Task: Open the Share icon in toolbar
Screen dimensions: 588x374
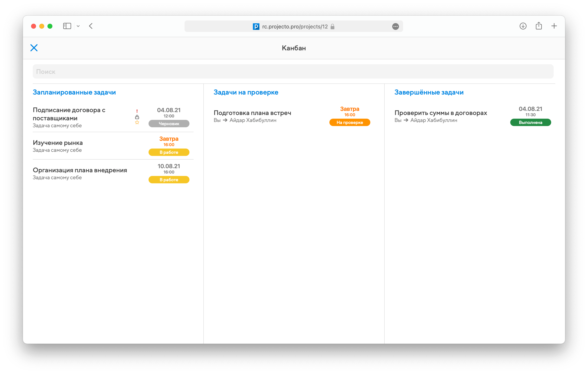Action: tap(539, 26)
